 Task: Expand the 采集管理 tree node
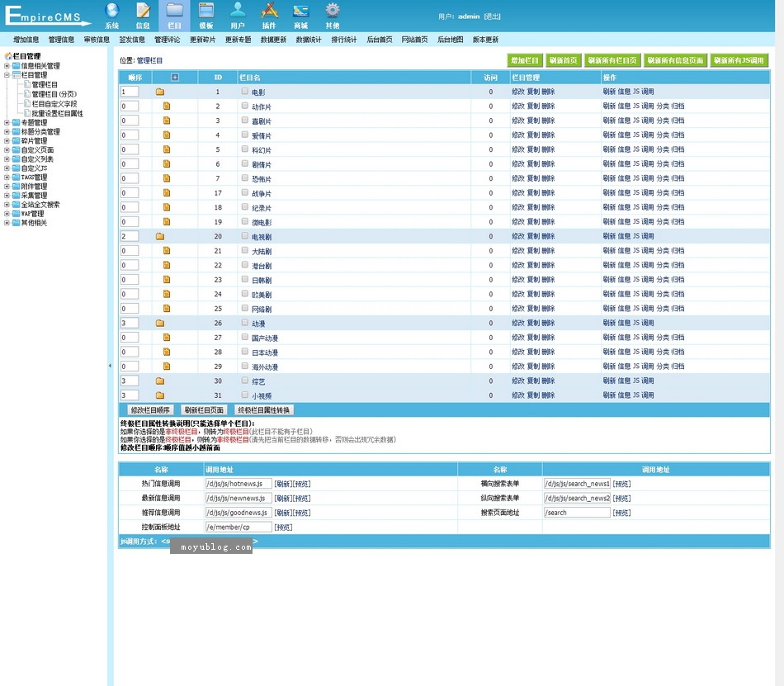7,196
